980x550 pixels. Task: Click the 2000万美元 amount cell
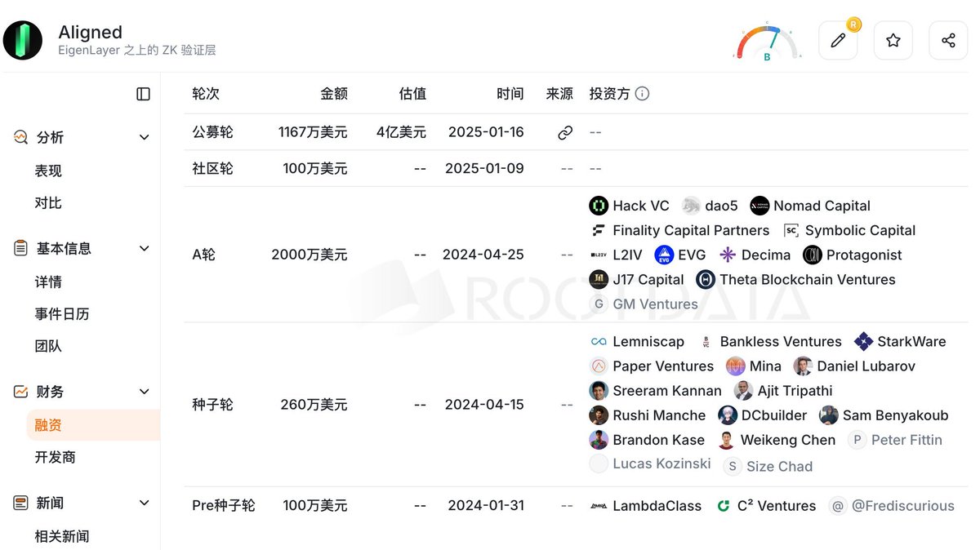310,255
